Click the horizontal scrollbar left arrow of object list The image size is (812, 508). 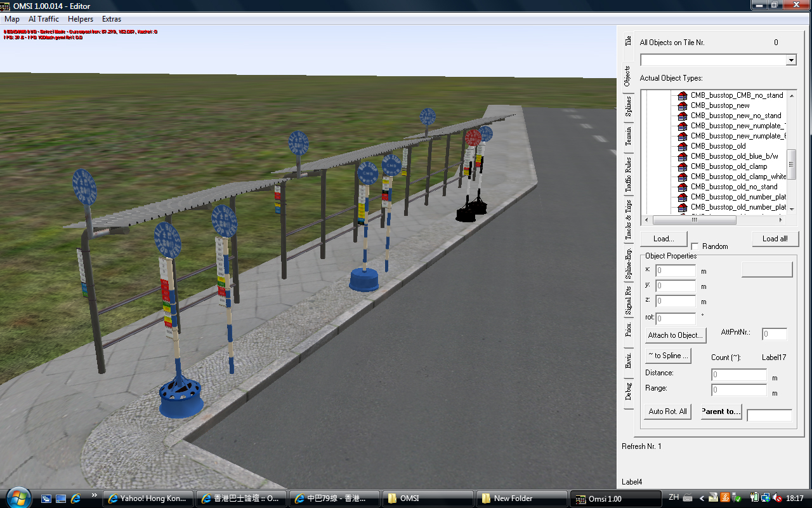pos(646,220)
